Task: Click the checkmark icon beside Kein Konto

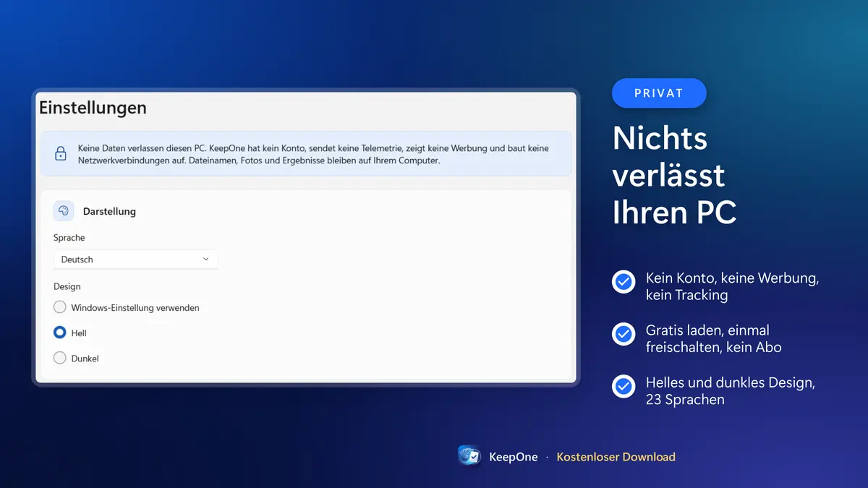Action: [x=624, y=281]
